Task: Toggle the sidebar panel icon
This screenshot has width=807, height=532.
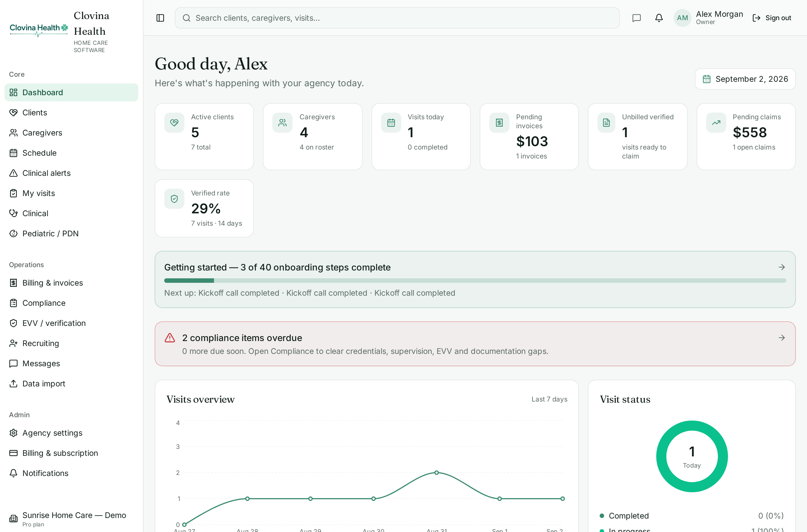Action: click(x=160, y=18)
